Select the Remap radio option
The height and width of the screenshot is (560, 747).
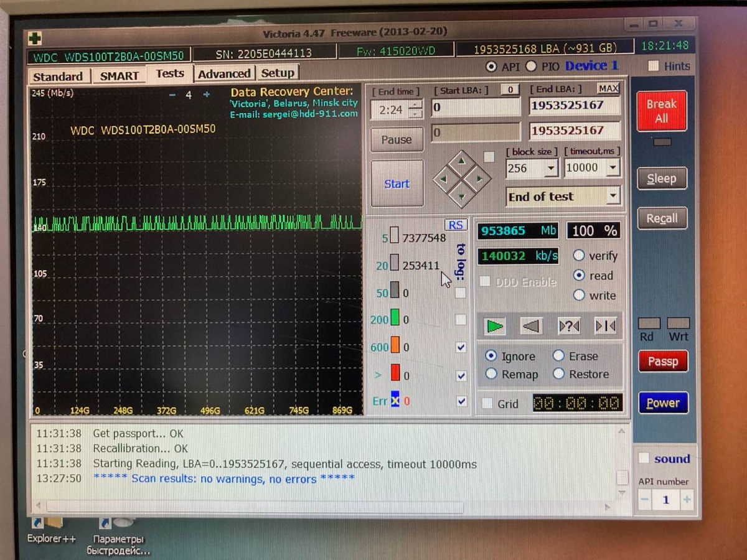pos(491,374)
